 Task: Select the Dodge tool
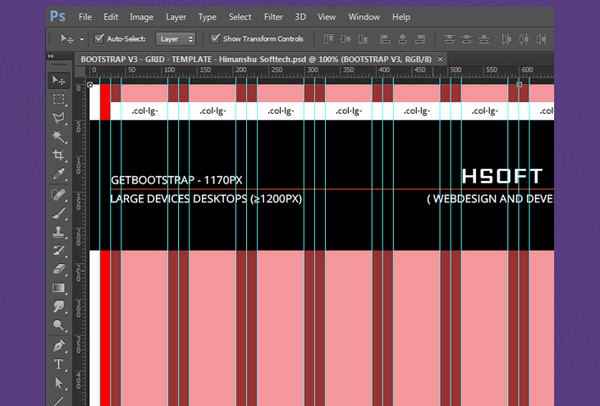click(59, 325)
